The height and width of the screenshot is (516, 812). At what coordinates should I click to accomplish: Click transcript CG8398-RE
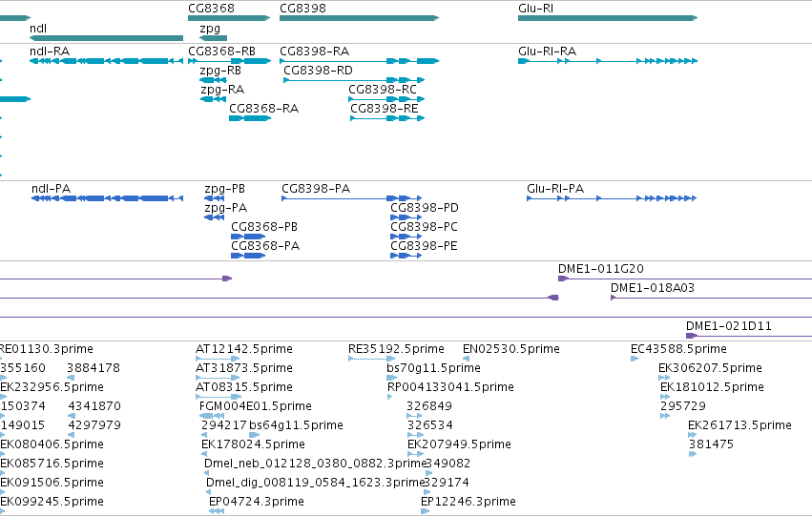(385, 109)
